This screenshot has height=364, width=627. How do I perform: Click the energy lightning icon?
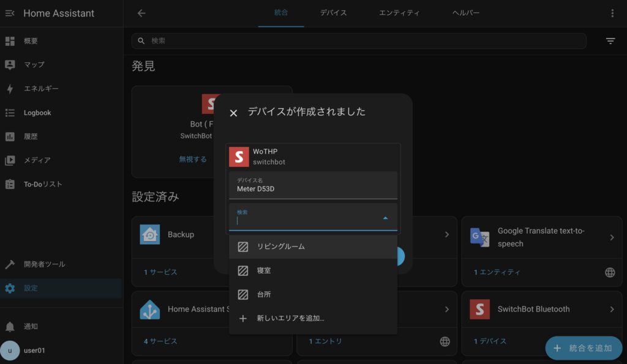(10, 88)
